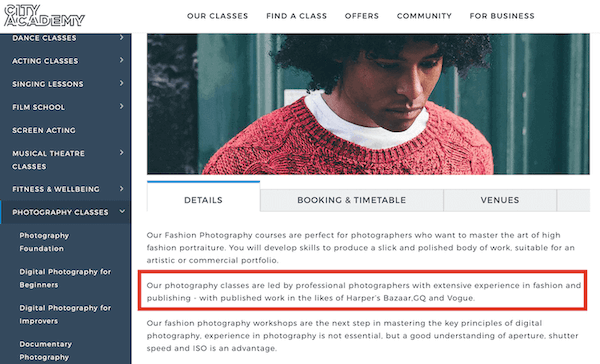Expand the Dance Classes submenu arrow
This screenshot has height=364, width=600.
121,38
